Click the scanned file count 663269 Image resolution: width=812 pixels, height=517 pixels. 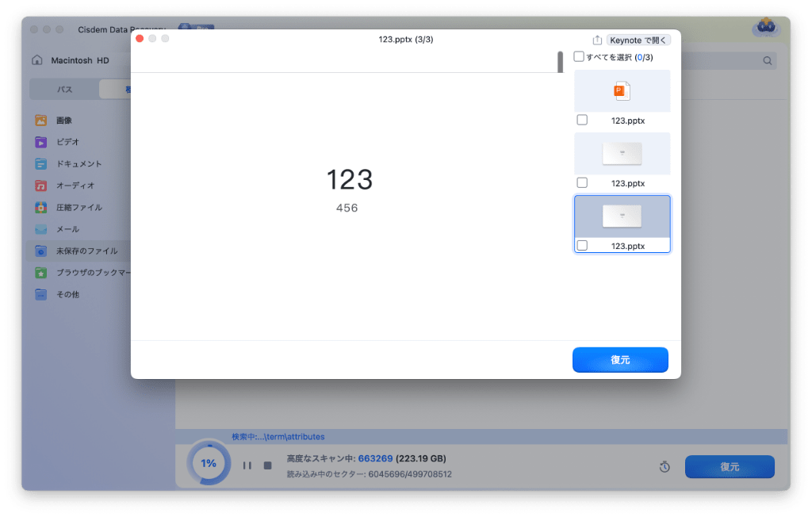[x=375, y=458]
